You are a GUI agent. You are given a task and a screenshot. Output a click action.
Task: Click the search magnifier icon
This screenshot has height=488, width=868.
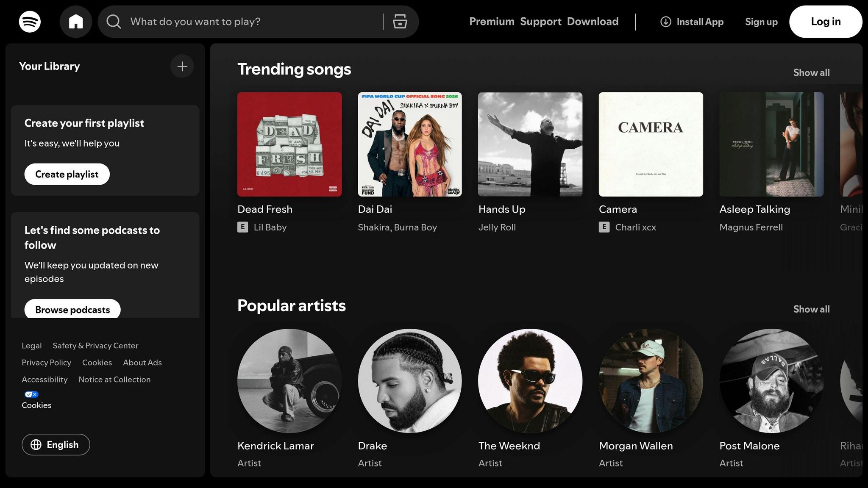[x=114, y=22]
